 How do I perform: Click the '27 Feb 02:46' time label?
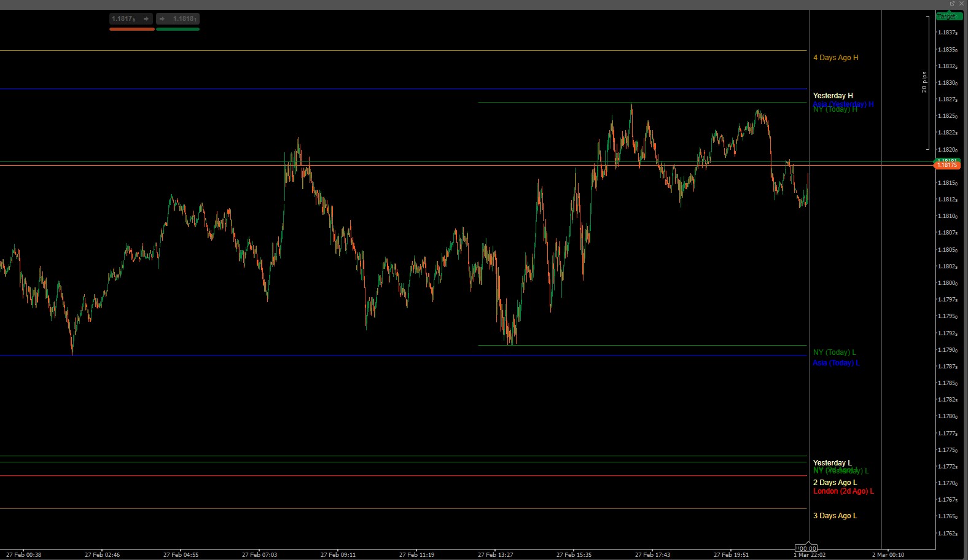103,555
